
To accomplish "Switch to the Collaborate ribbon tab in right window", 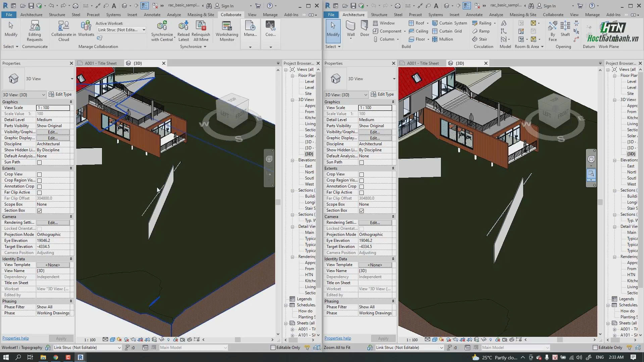I will coord(553,15).
